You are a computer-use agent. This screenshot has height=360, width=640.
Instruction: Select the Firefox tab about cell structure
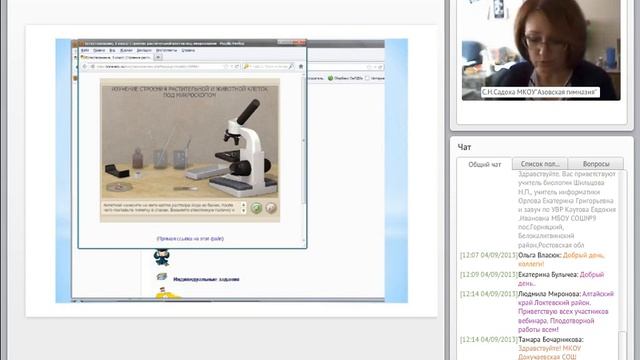pos(116,58)
